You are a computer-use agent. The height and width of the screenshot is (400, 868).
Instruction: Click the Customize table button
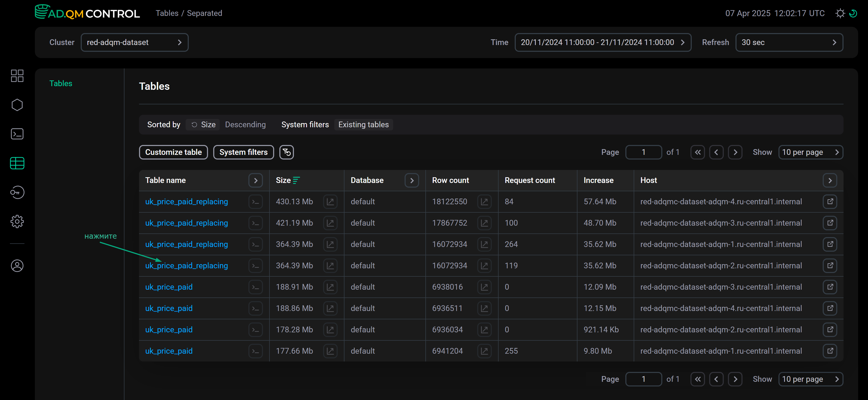pos(173,152)
